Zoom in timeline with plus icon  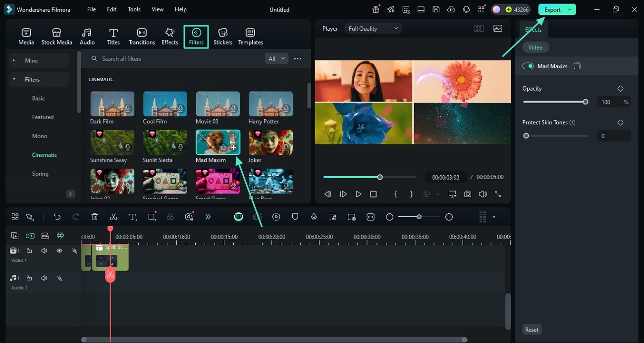449,217
